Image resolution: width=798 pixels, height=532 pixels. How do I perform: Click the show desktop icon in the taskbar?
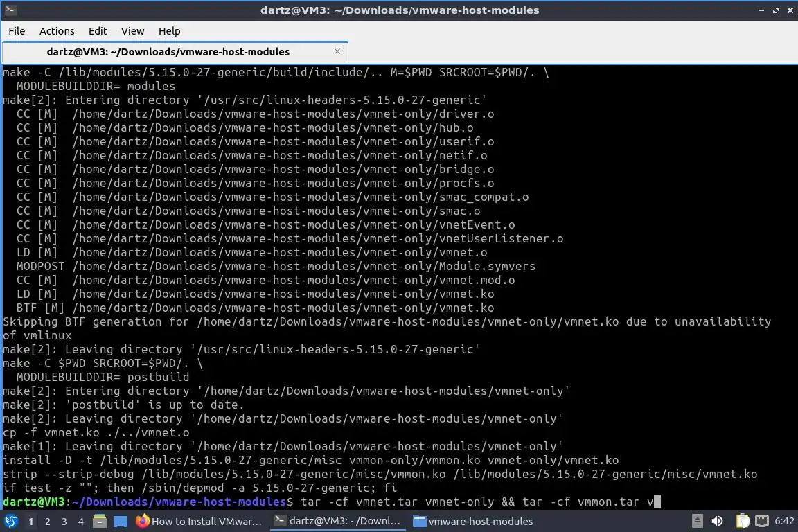pyautogui.click(x=121, y=522)
